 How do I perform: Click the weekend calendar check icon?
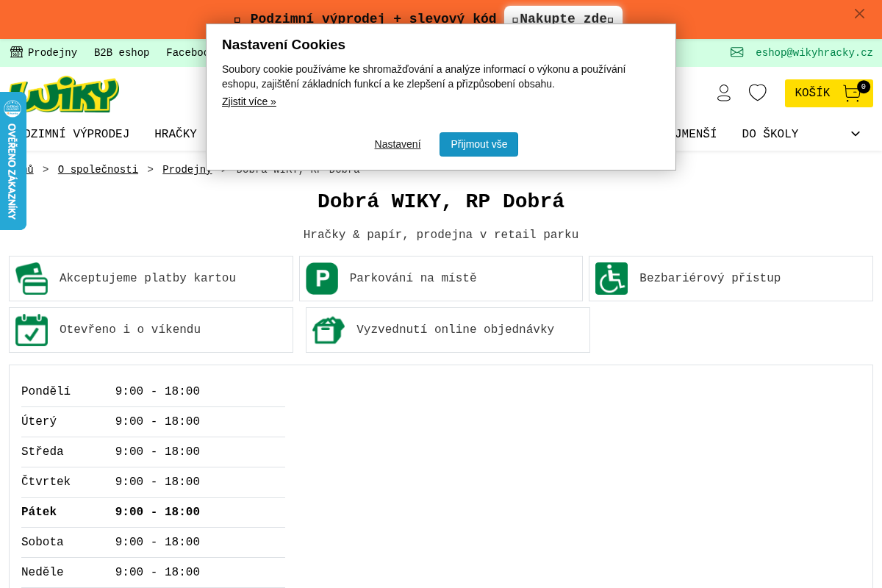pyautogui.click(x=32, y=330)
